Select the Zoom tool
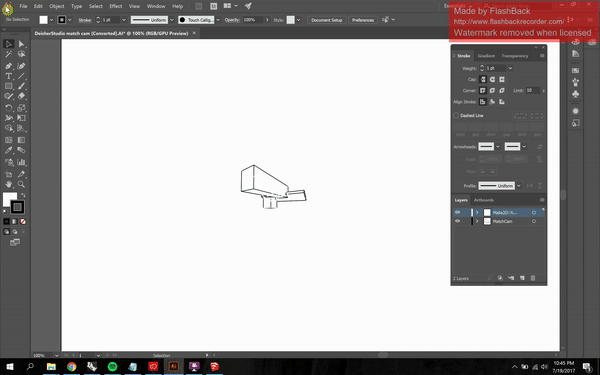Image resolution: width=600 pixels, height=375 pixels. pos(21,184)
